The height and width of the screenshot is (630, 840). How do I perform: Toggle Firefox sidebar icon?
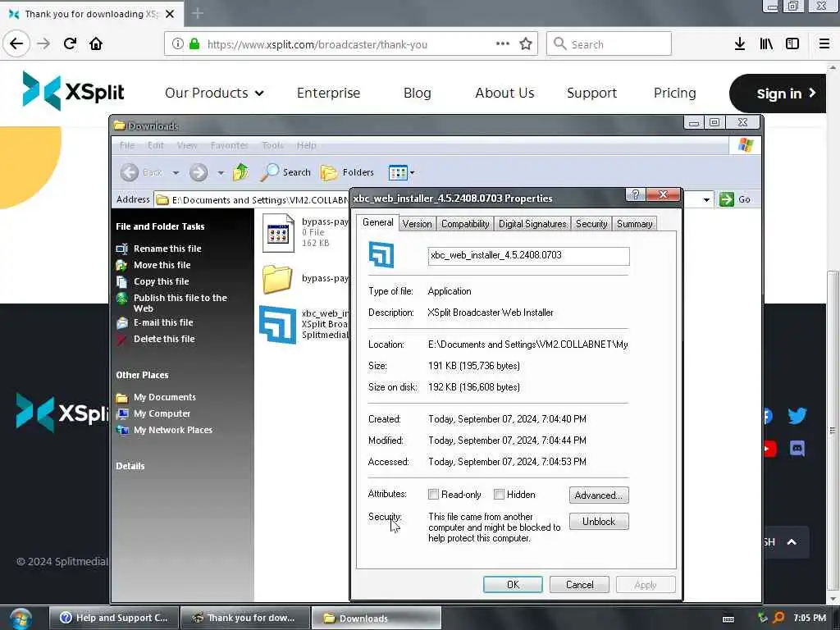pos(792,44)
